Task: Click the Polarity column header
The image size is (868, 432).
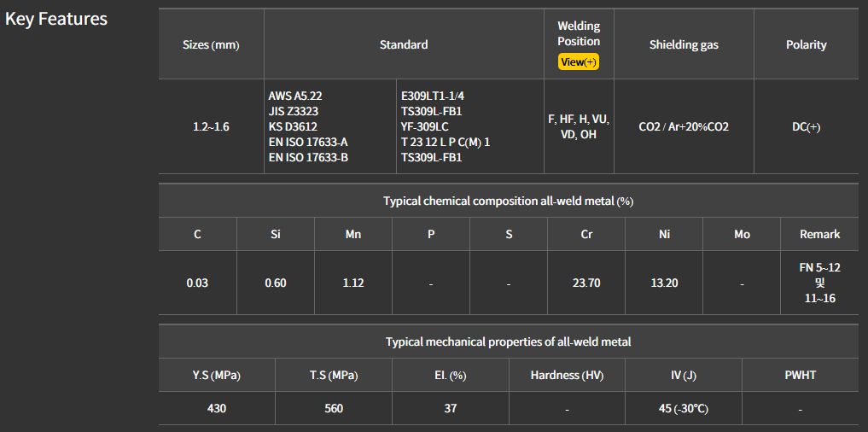Action: tap(806, 44)
